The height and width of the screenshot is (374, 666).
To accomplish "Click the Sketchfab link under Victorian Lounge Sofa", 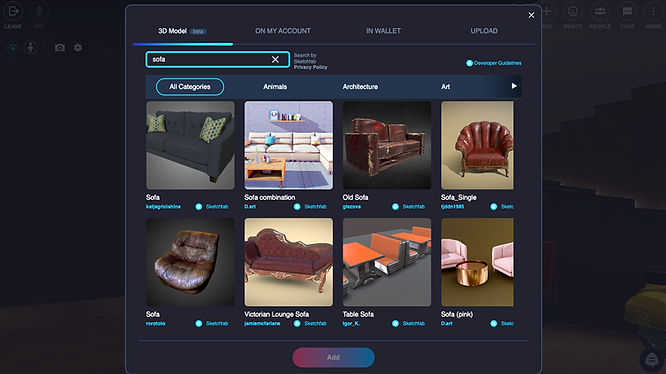I will [x=316, y=323].
